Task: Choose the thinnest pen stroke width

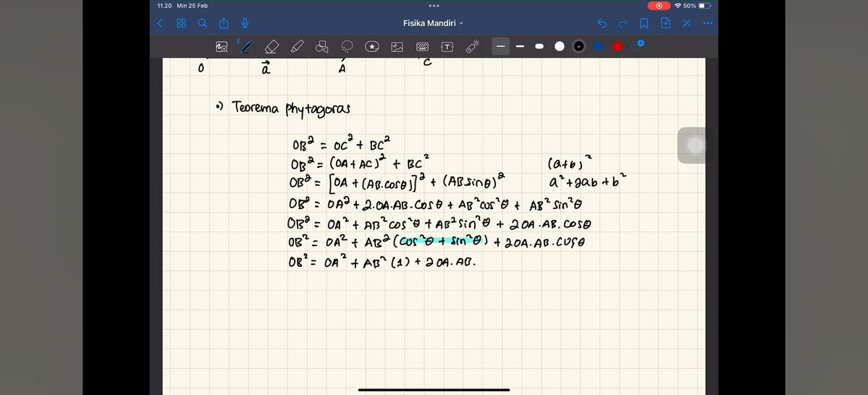Action: click(x=500, y=46)
